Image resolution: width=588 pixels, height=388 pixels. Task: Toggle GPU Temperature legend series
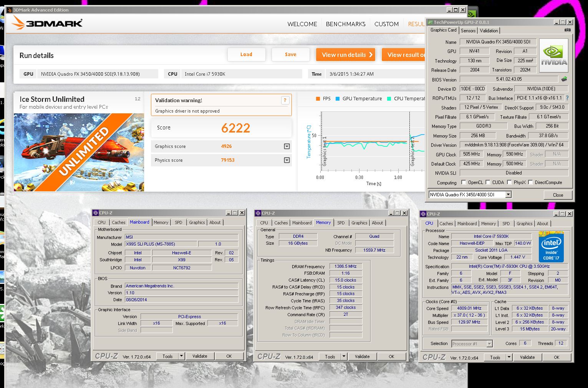(x=359, y=99)
